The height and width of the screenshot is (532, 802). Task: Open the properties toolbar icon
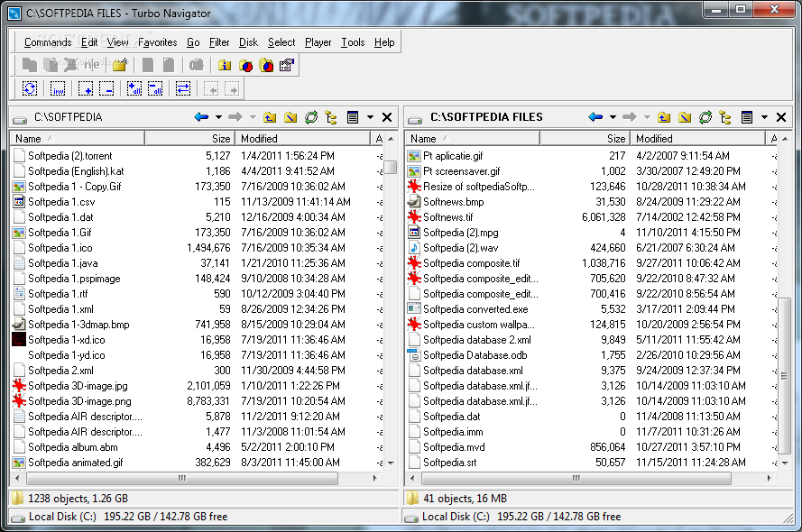point(287,65)
